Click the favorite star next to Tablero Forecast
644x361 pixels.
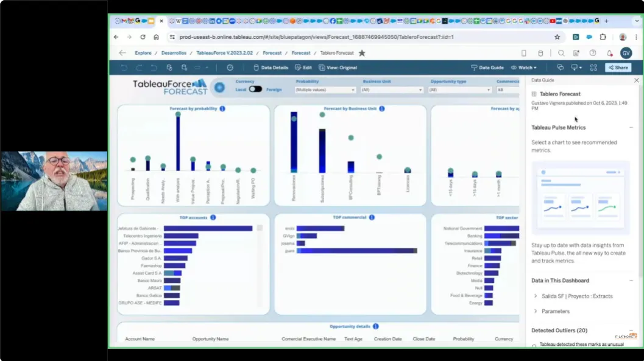coord(362,53)
